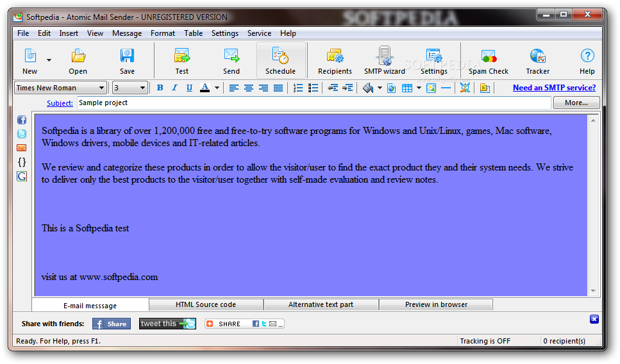
Task: Open the Message menu
Action: tap(127, 33)
